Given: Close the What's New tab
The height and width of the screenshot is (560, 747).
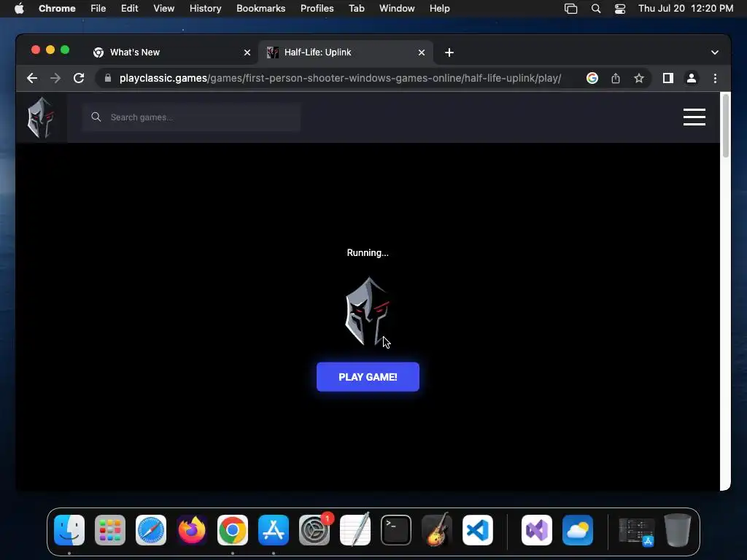Looking at the screenshot, I should (247, 52).
